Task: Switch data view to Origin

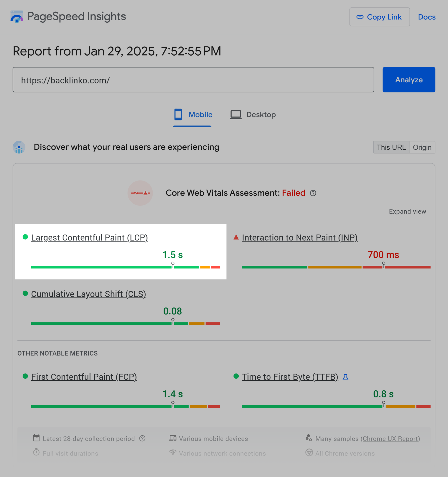Action: point(422,147)
